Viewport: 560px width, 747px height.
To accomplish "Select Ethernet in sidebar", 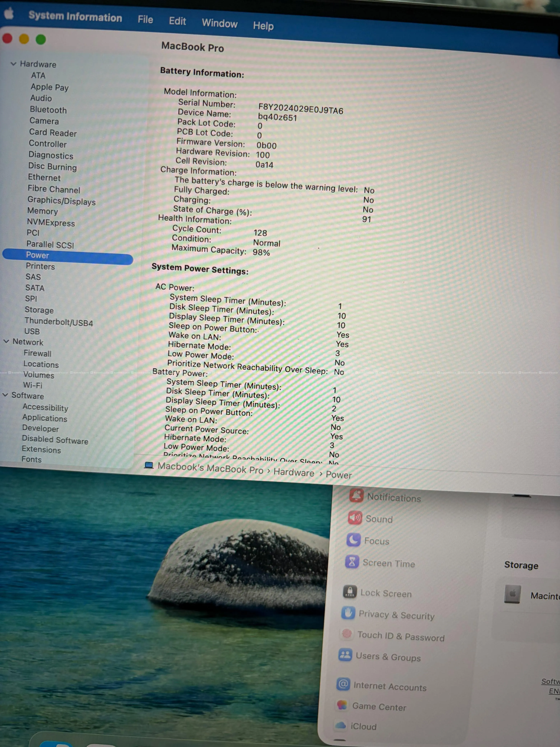I will 44,178.
